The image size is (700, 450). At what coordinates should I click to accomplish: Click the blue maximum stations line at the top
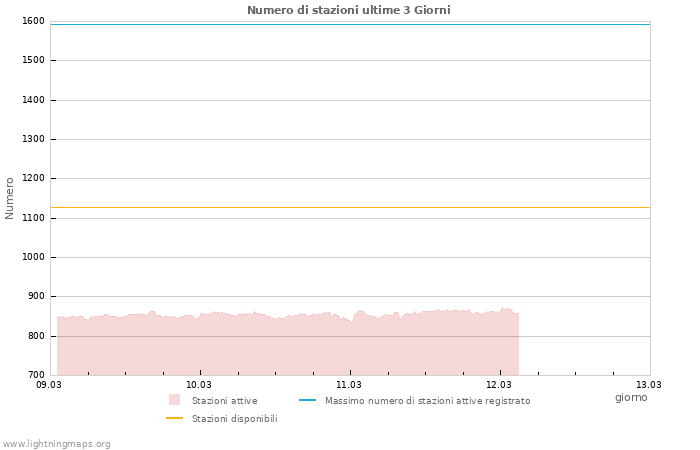(x=350, y=24)
